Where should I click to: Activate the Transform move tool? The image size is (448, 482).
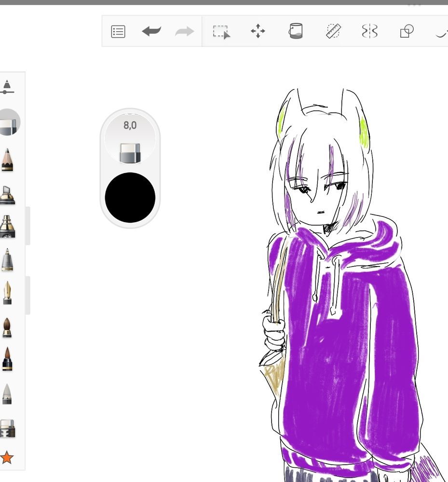tap(258, 32)
